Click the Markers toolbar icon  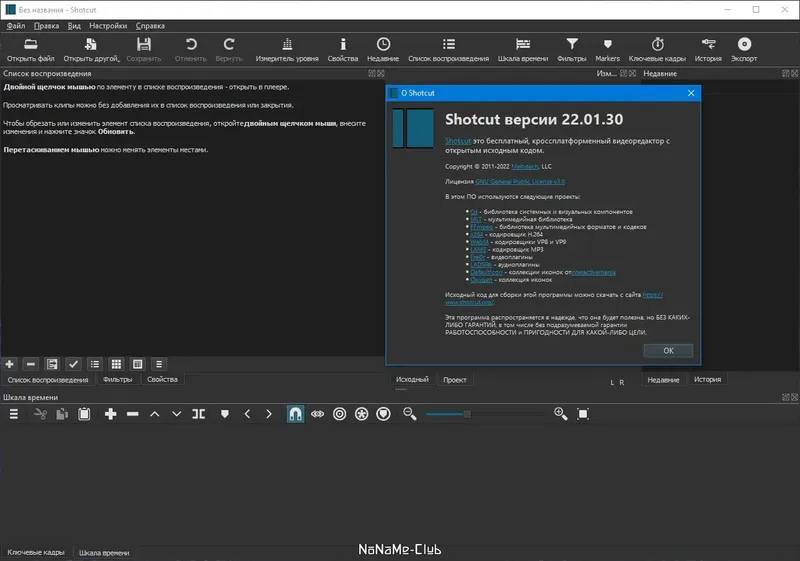click(x=607, y=49)
